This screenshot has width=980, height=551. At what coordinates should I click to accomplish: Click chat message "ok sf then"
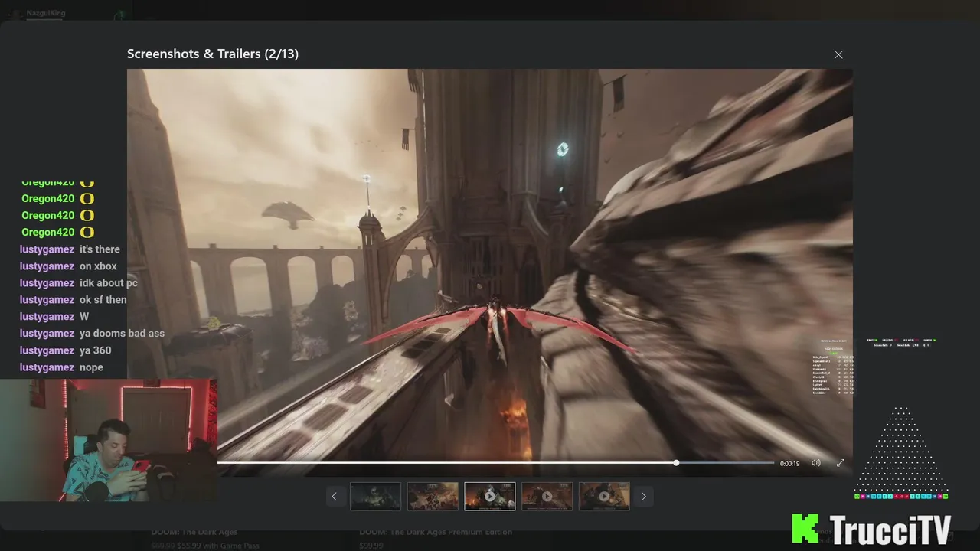pyautogui.click(x=103, y=300)
